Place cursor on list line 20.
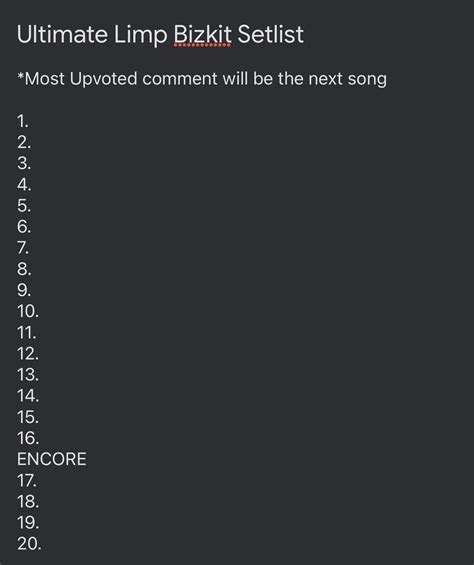Viewport: 474px width, 565px height. coord(29,543)
